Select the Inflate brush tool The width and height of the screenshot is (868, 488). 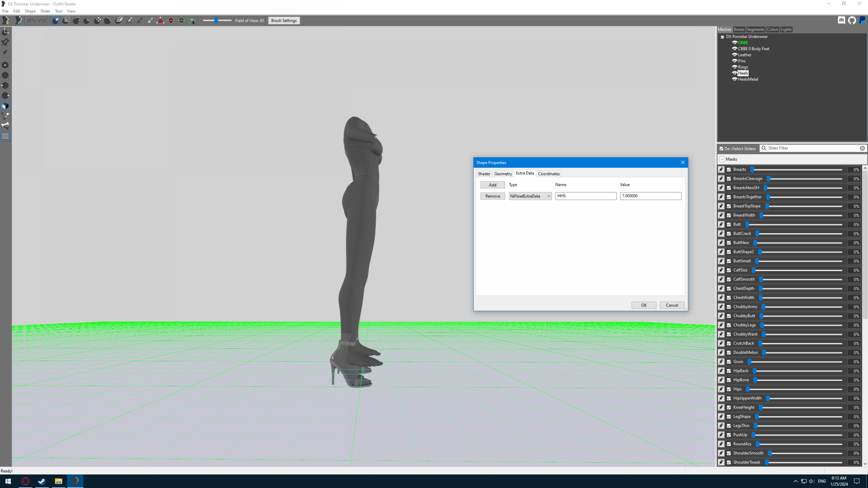[x=76, y=20]
